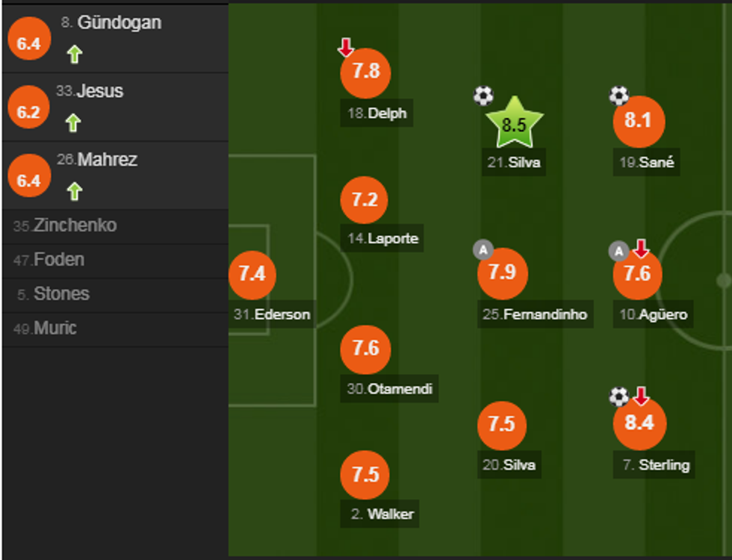
Task: Click Delph's red substituted-off arrow
Action: click(345, 48)
